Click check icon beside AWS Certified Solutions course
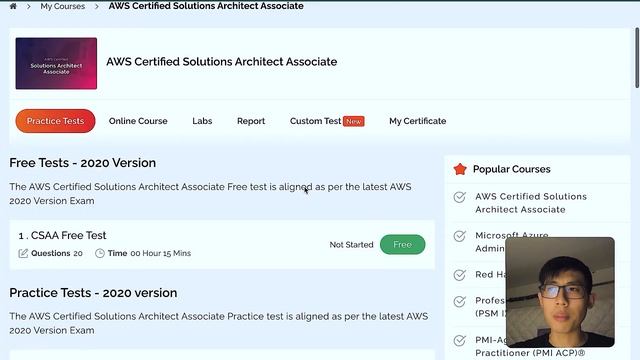The height and width of the screenshot is (360, 640). [x=460, y=197]
